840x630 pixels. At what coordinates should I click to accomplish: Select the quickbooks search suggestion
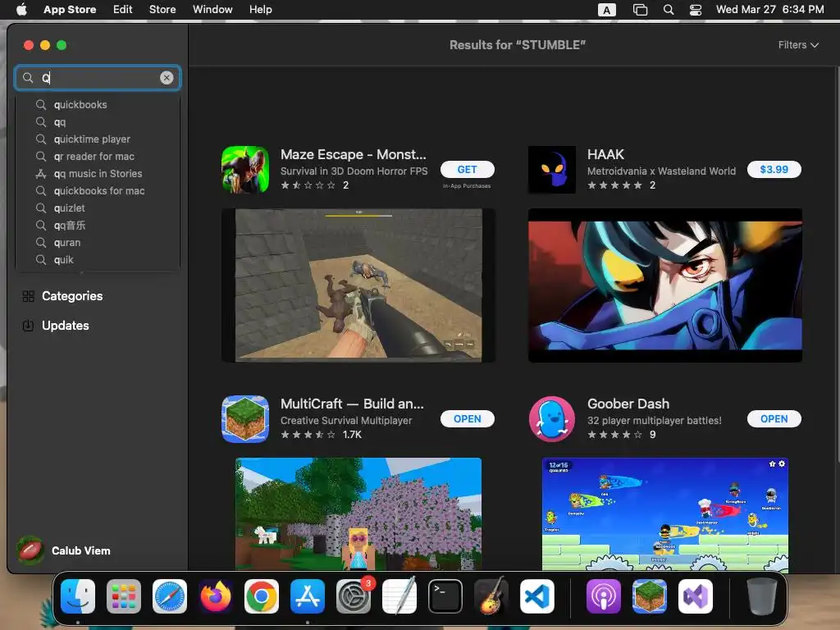[x=98, y=104]
